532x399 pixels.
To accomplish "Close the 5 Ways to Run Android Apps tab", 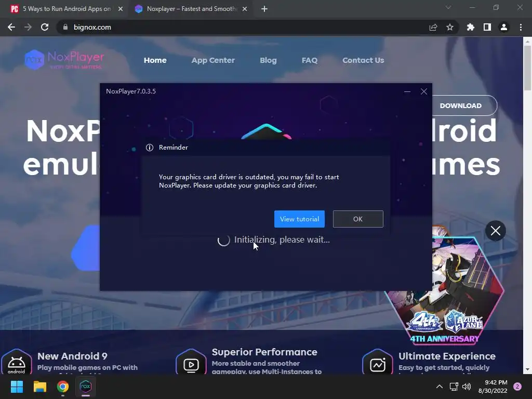I will coord(121,9).
